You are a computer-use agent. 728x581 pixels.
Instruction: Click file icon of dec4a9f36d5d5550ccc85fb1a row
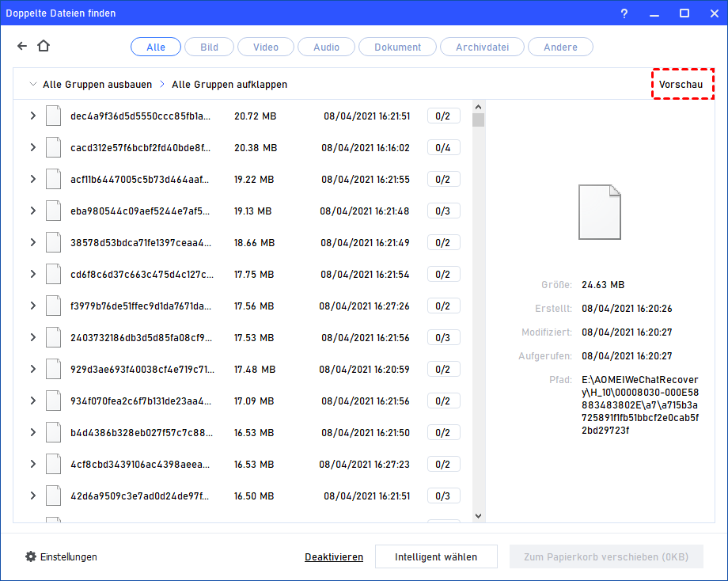(x=53, y=116)
